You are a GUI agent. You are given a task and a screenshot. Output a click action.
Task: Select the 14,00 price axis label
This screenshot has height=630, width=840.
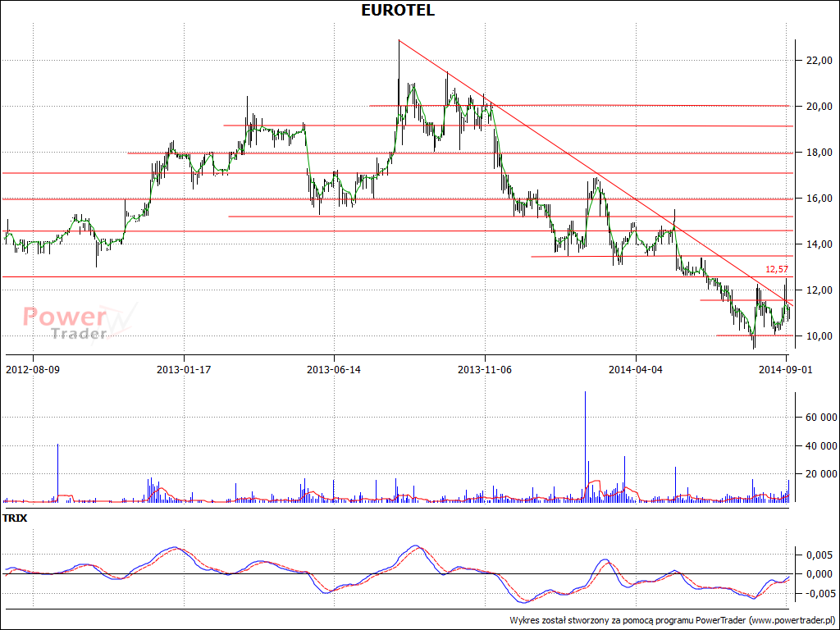[819, 244]
